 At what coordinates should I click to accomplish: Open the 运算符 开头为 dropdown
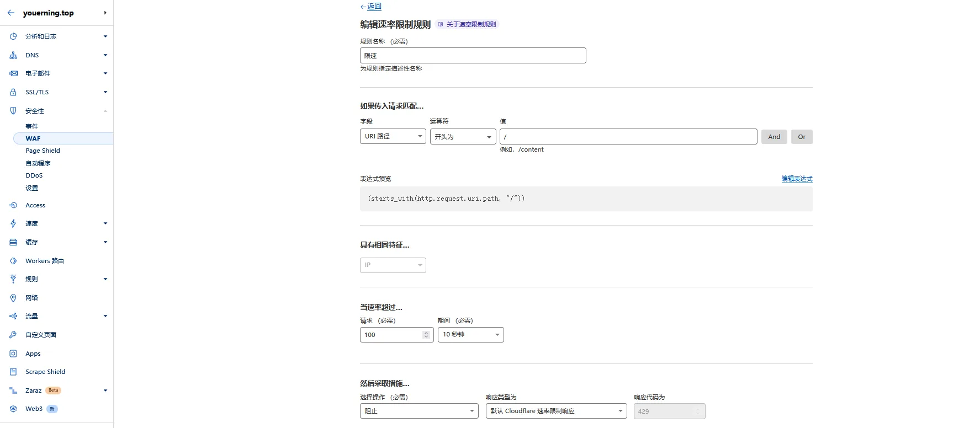pos(463,137)
